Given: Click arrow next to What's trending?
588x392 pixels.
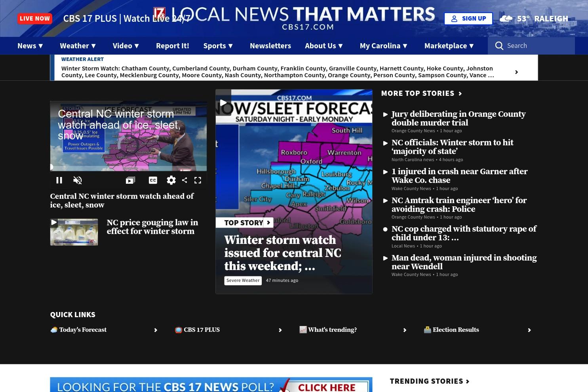Looking at the screenshot, I should (x=405, y=330).
